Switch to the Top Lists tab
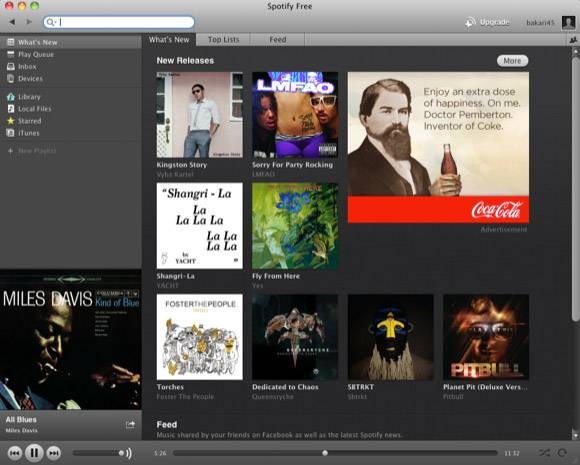The width and height of the screenshot is (580, 465). click(x=223, y=40)
